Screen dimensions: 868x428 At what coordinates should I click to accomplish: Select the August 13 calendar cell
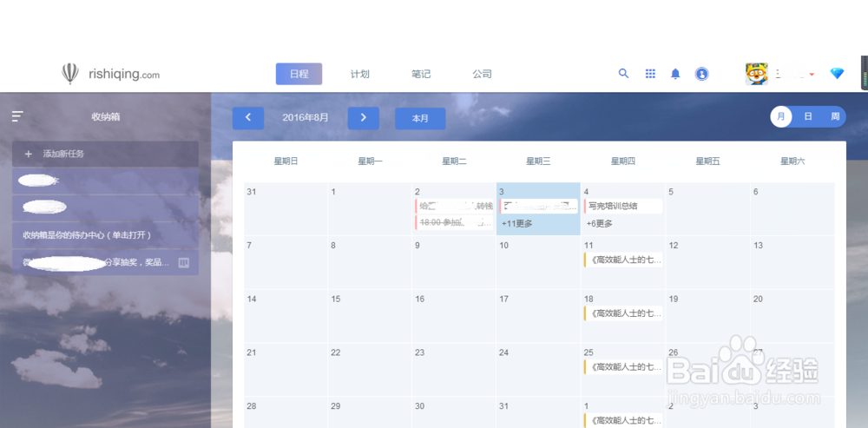(x=792, y=262)
